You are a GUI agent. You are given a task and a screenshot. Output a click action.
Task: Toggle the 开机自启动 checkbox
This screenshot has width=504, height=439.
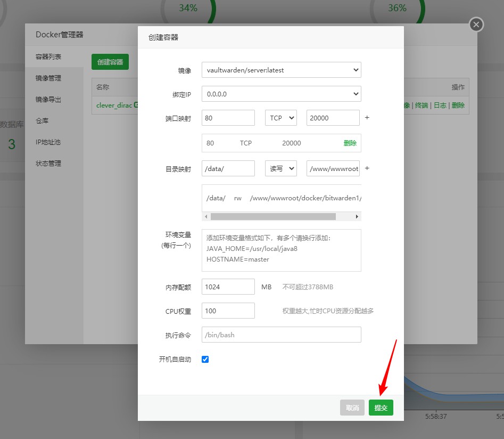click(x=205, y=359)
